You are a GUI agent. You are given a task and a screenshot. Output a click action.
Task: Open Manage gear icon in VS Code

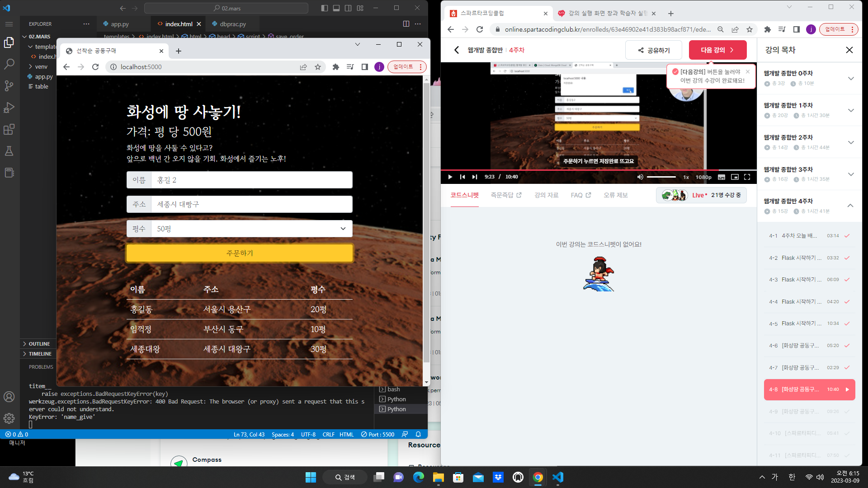pos(9,418)
